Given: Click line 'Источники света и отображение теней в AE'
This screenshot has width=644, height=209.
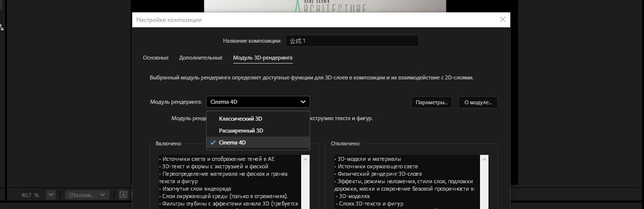Looking at the screenshot, I should click(x=217, y=159).
